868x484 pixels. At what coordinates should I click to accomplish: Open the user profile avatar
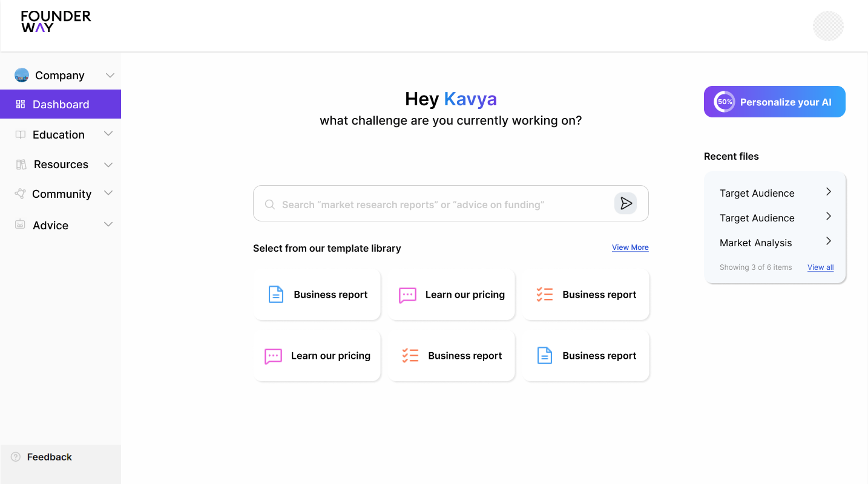pyautogui.click(x=828, y=26)
